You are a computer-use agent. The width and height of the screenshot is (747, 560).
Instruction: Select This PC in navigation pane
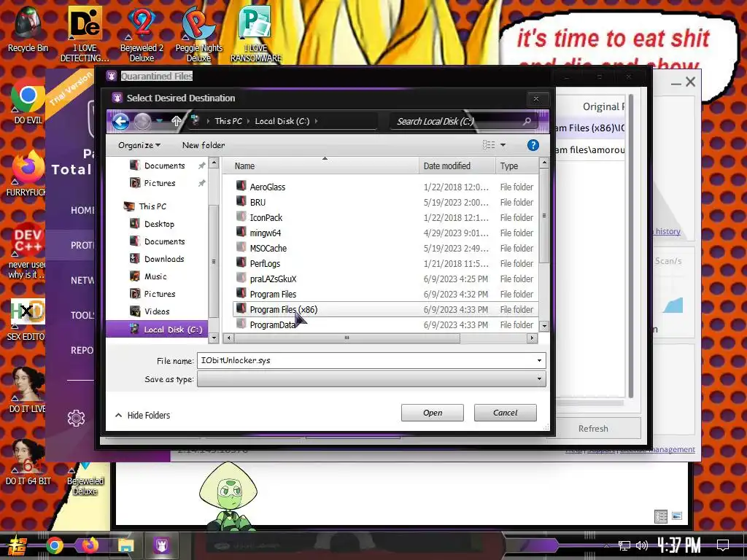[152, 206]
